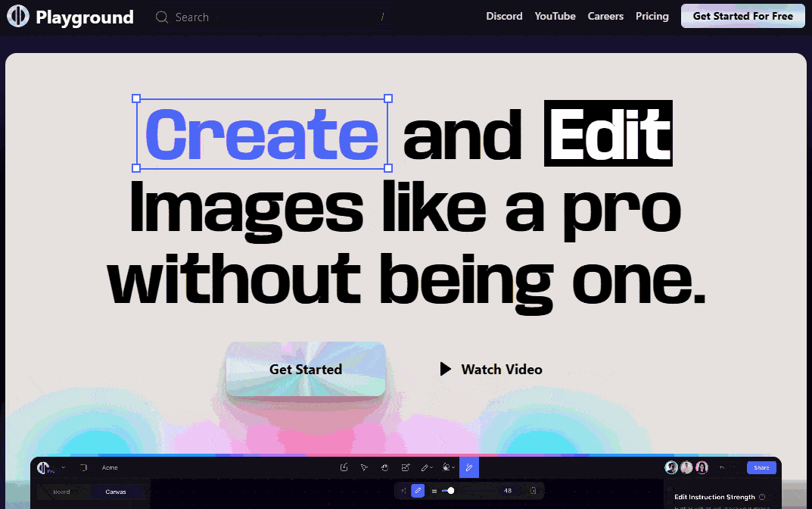The image size is (812, 509).
Task: Click the blue Share button
Action: click(x=761, y=467)
